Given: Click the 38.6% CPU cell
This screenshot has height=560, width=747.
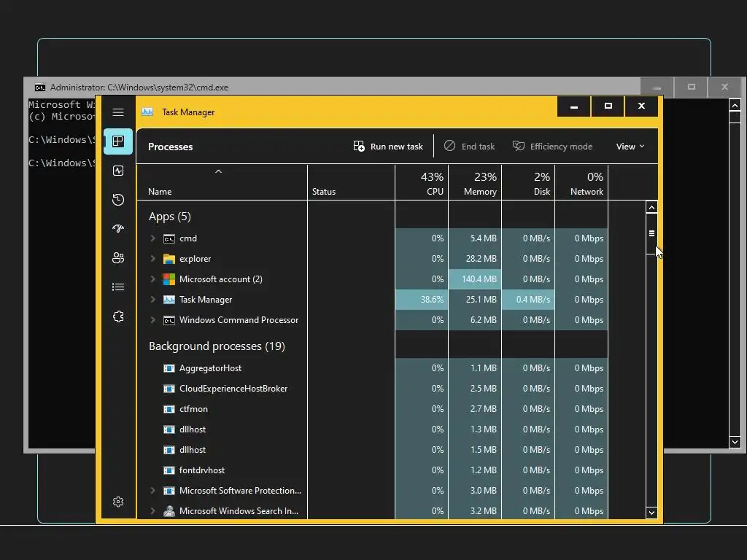Looking at the screenshot, I should point(422,300).
